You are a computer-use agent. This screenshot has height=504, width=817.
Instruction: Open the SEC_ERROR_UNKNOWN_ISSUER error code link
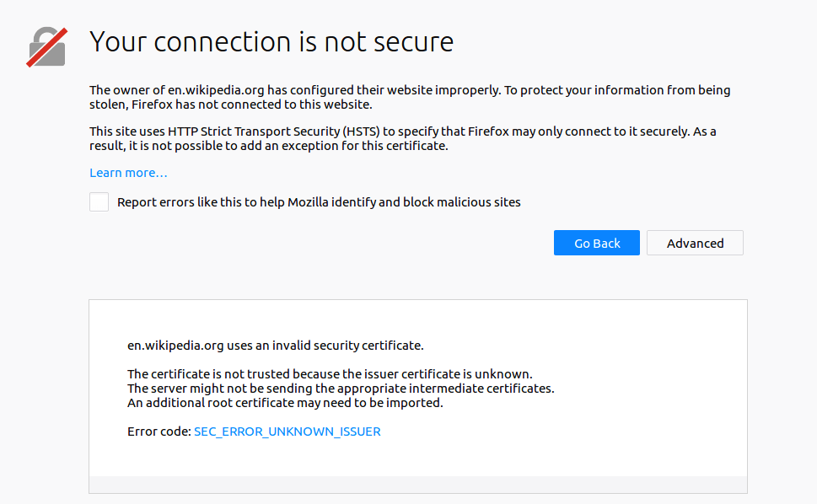(x=287, y=432)
